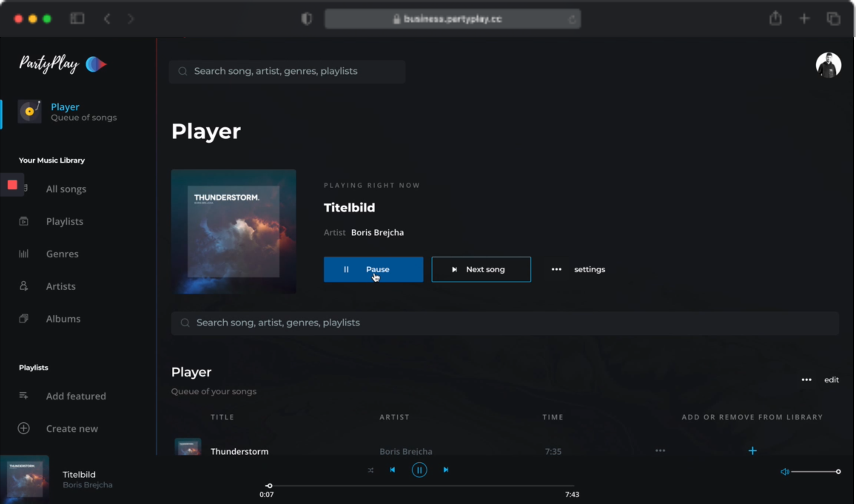856x504 pixels.
Task: Click the Add featured playlist icon
Action: (x=23, y=396)
